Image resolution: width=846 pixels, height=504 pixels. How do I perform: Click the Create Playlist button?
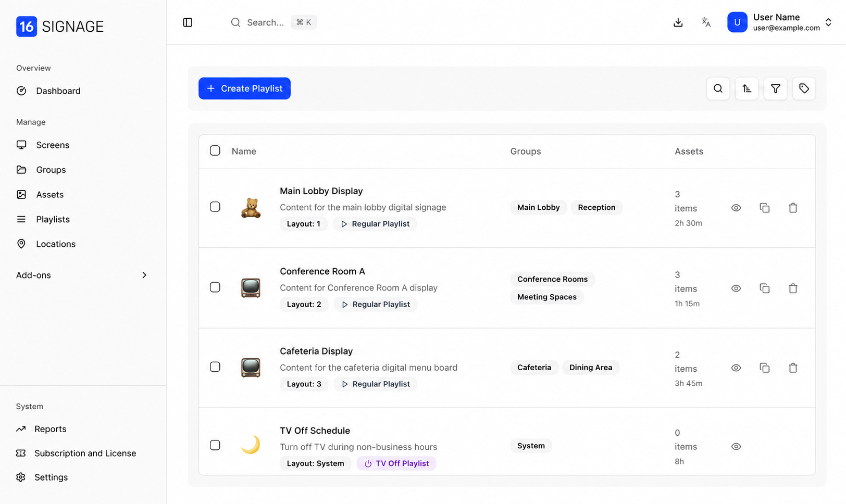[x=244, y=89]
